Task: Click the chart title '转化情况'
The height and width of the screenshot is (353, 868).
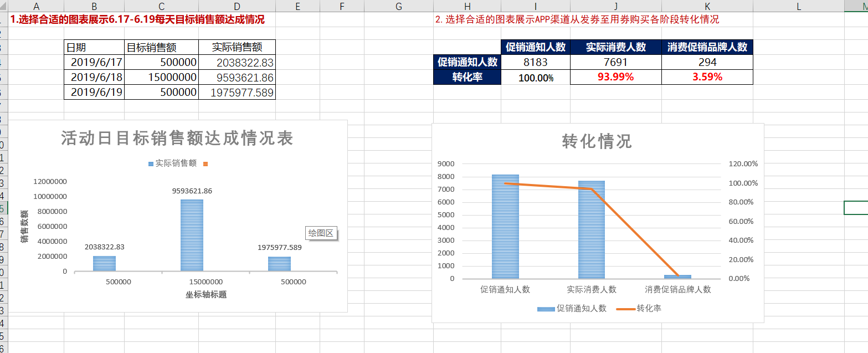Action: pyautogui.click(x=597, y=142)
